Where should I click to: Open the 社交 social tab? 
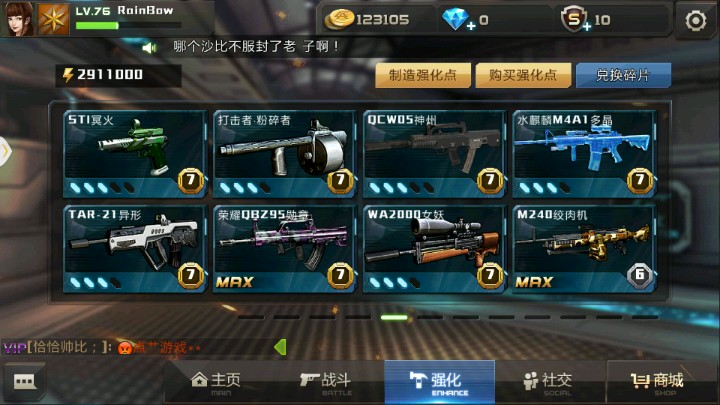[x=547, y=382]
